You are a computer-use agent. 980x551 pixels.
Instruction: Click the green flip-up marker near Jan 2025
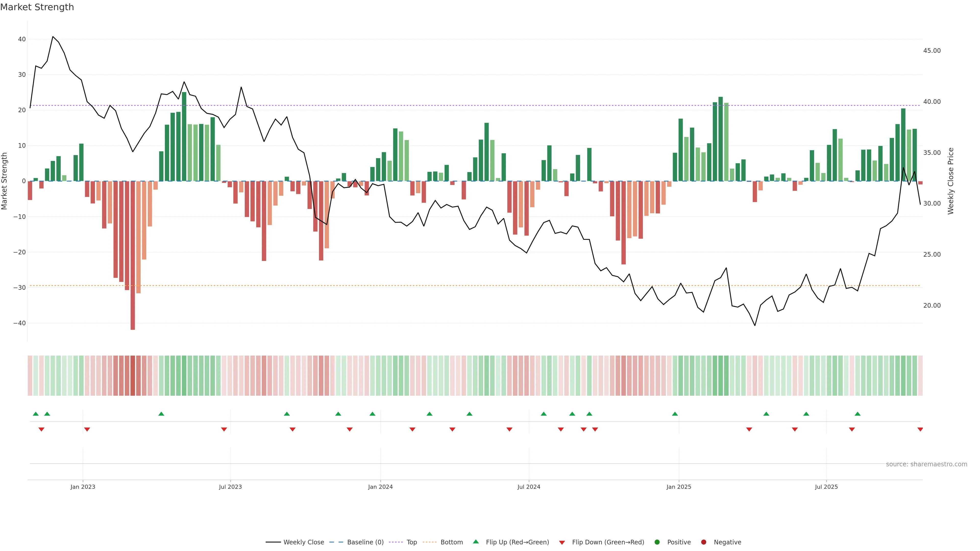coord(675,414)
